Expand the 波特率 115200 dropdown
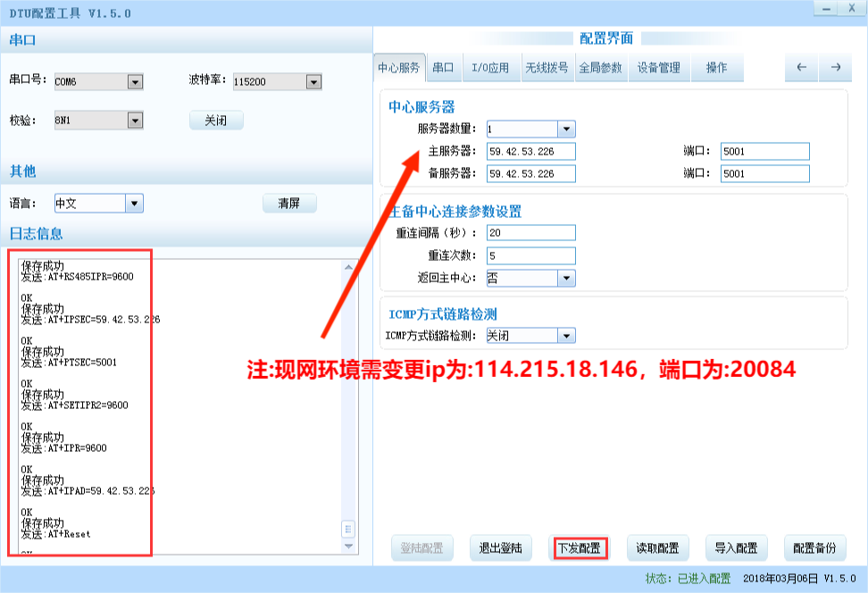 point(313,82)
